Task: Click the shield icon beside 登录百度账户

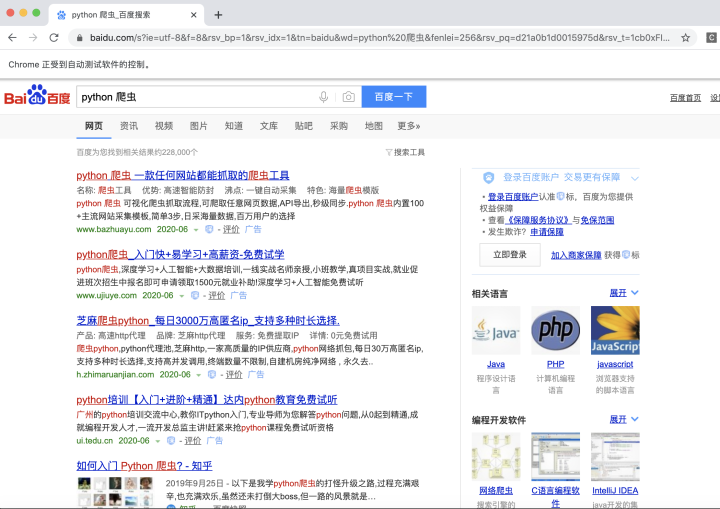Action: [x=489, y=177]
